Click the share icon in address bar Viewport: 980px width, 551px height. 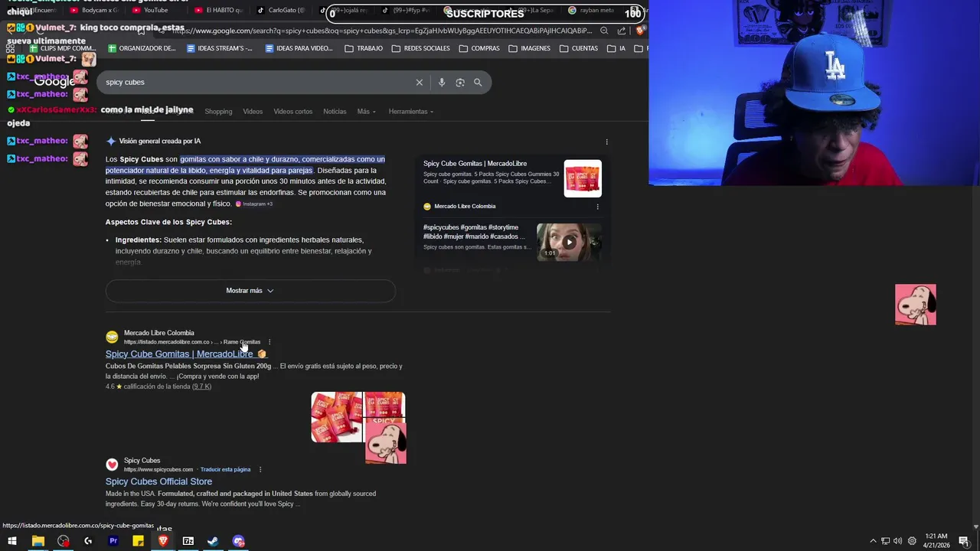pos(621,31)
